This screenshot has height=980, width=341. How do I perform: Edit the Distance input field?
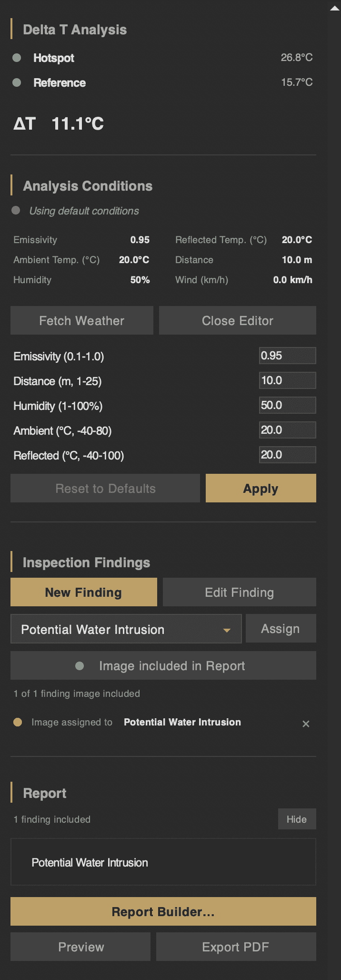(x=288, y=380)
